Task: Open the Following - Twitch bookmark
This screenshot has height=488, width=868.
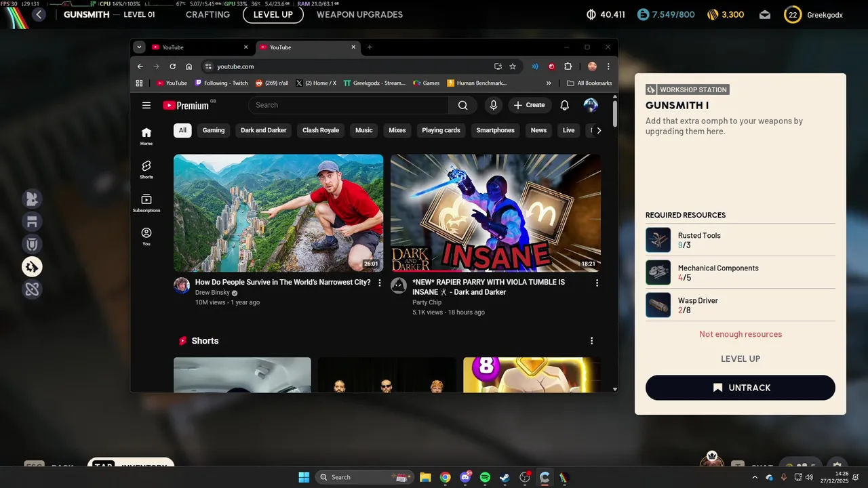Action: (x=222, y=83)
